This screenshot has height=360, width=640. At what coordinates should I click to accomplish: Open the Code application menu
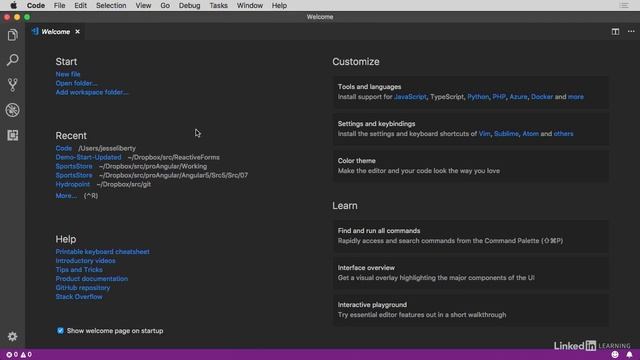coord(36,5)
